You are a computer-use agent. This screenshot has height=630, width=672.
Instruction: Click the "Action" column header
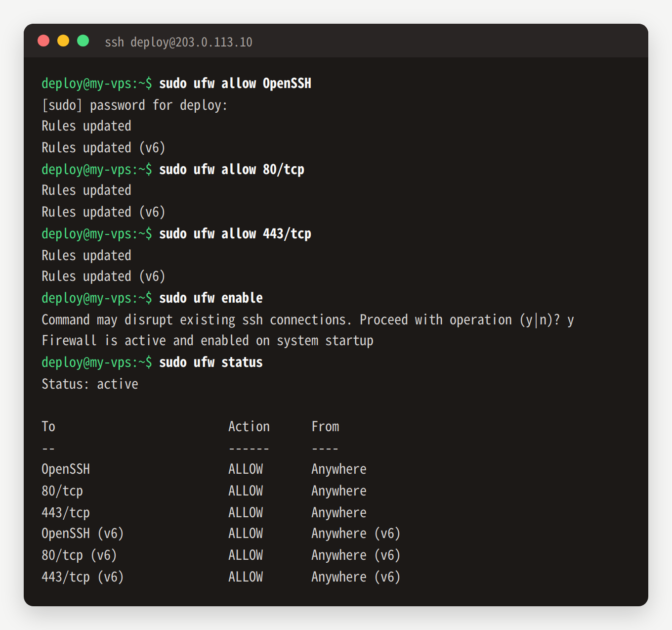point(249,427)
